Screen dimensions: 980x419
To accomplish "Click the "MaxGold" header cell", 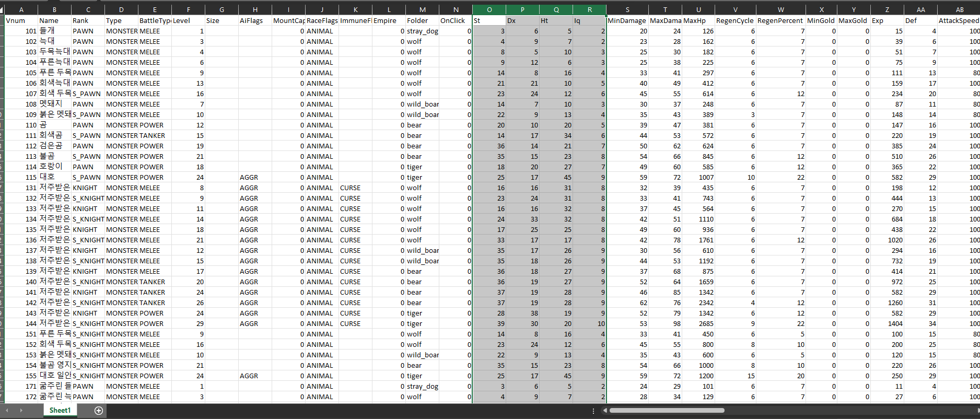I will point(854,21).
